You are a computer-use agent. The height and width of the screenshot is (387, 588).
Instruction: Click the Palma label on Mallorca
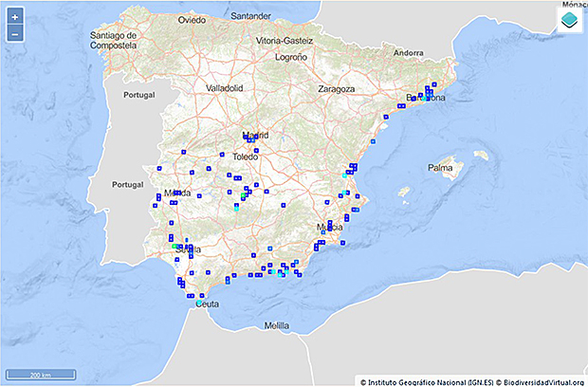pyautogui.click(x=440, y=168)
